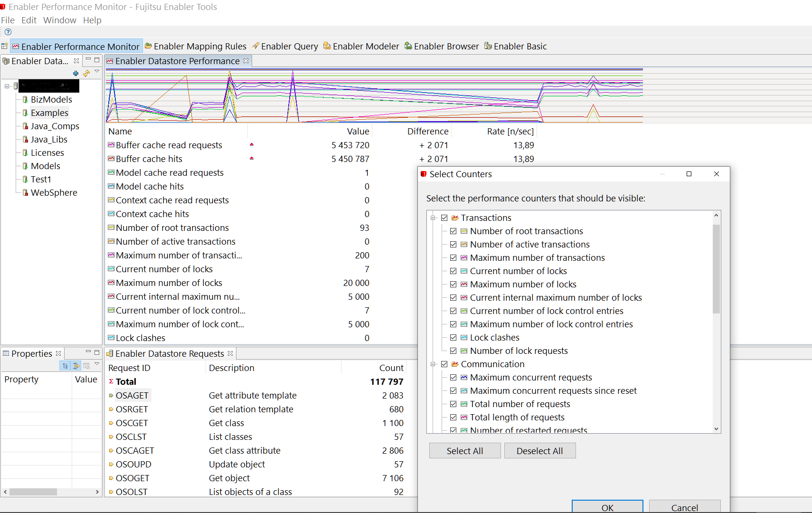Click Restore Default Value icon in Properties
This screenshot has height=513, width=812.
pos(86,366)
